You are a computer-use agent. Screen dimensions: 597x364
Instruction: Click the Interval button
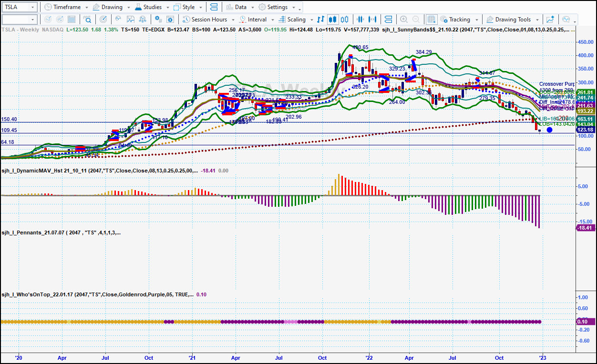click(253, 20)
